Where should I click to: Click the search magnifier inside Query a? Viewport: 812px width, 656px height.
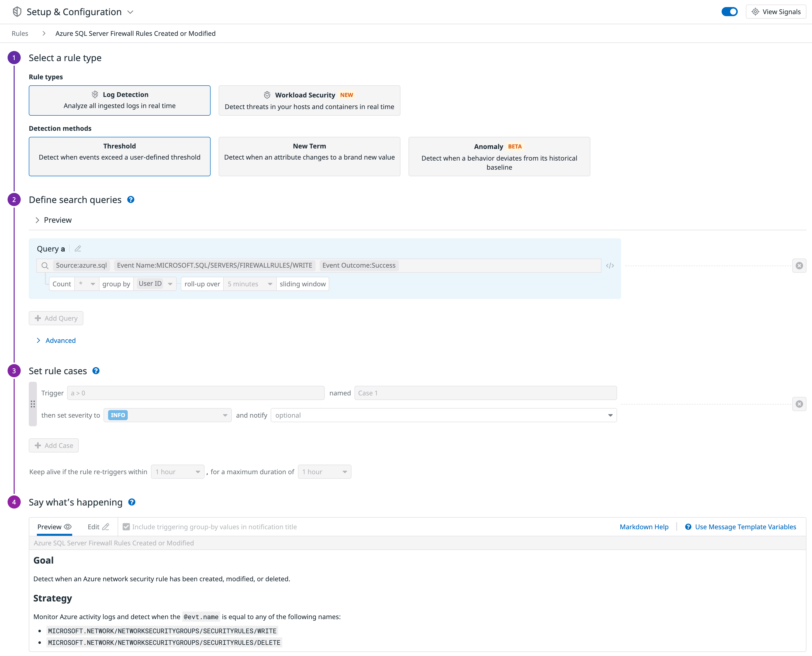(x=45, y=265)
